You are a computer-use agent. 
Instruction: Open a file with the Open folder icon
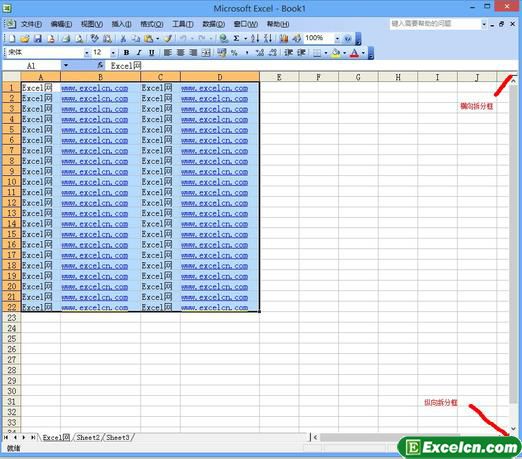pos(24,39)
